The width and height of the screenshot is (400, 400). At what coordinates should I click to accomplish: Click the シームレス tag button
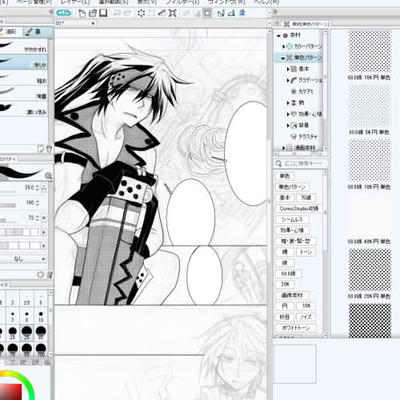[292, 219]
